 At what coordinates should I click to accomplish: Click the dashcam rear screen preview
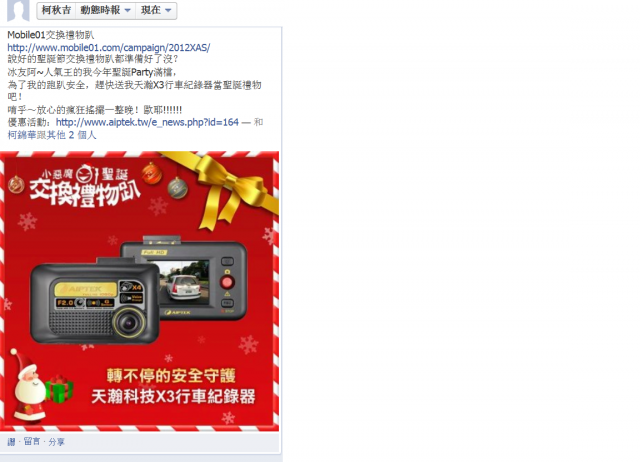[184, 283]
